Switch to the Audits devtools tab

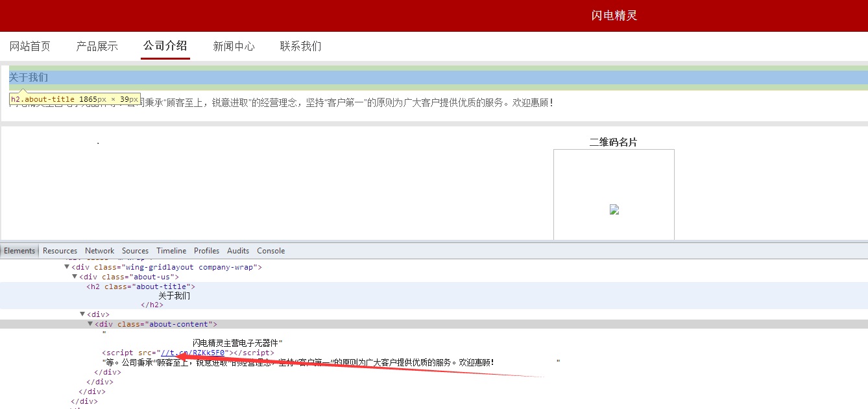pos(238,251)
